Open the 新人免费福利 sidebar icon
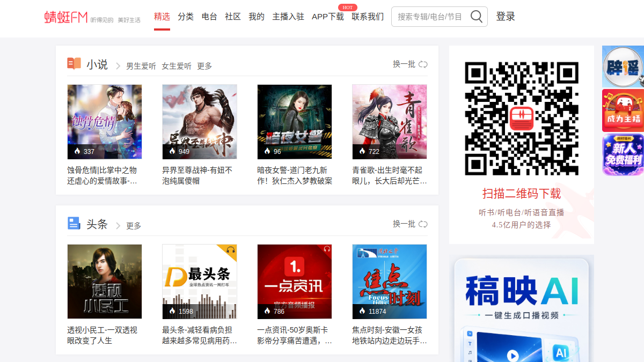Screen dimensions: 644x362 [x=623, y=154]
